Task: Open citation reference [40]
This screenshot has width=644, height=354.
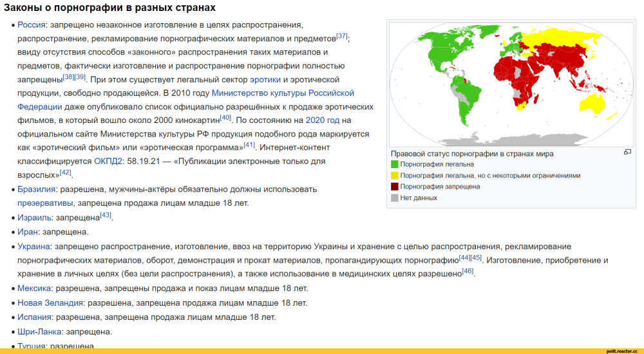Action: point(225,118)
